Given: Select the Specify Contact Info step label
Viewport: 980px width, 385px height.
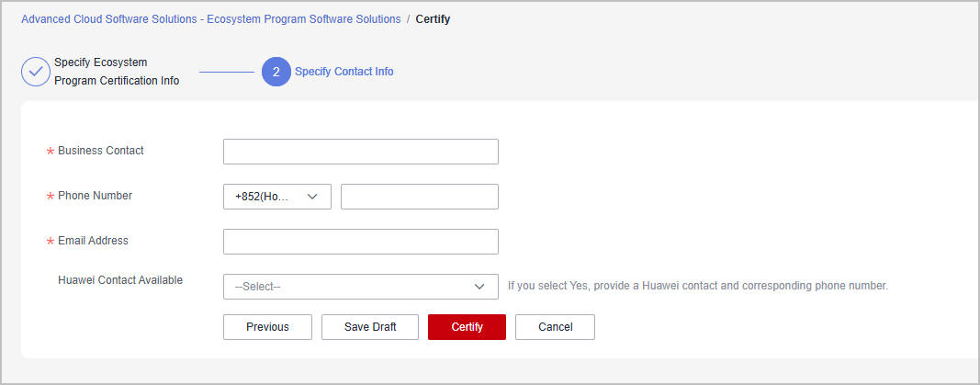Looking at the screenshot, I should (344, 72).
